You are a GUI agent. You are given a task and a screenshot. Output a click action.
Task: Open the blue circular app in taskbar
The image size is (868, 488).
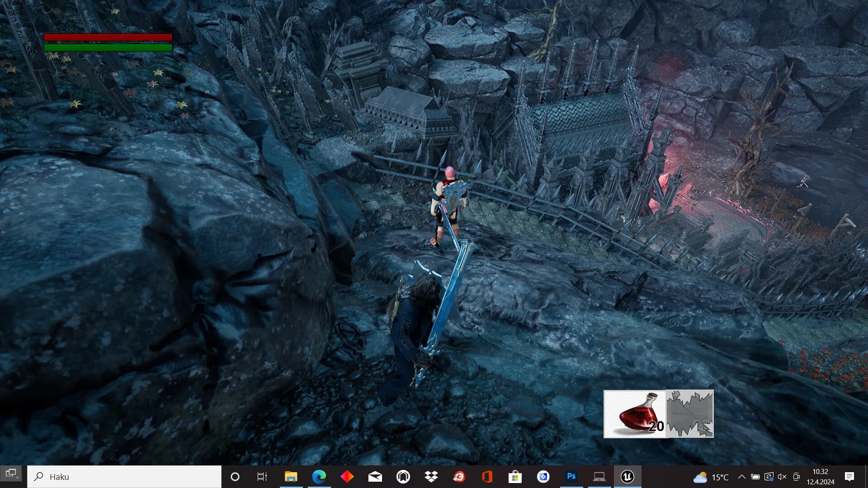543,477
